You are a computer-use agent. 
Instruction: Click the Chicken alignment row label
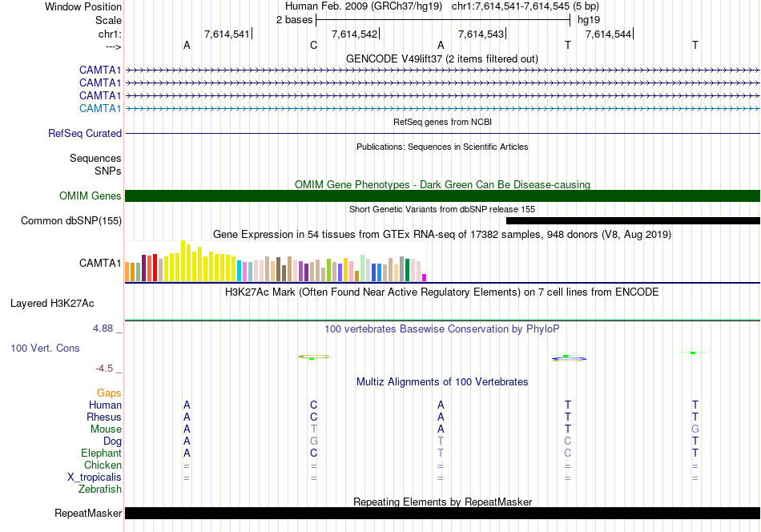(x=103, y=465)
